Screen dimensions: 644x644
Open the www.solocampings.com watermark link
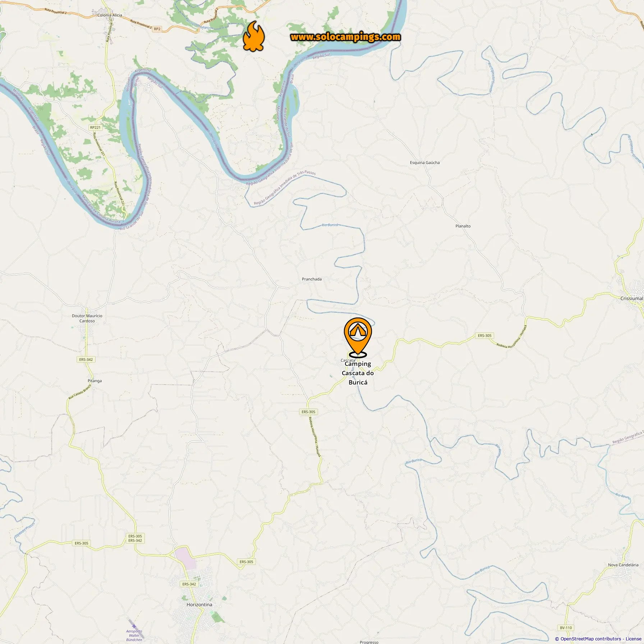point(345,37)
